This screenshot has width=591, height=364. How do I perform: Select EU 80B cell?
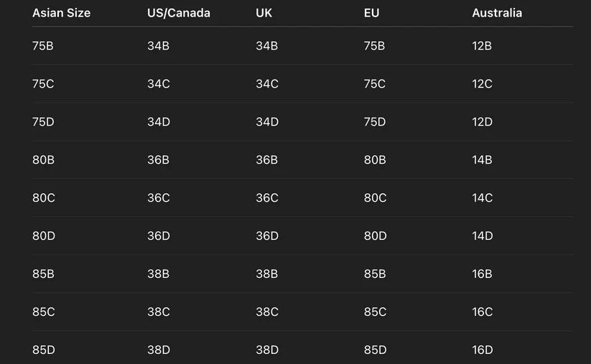pyautogui.click(x=375, y=160)
